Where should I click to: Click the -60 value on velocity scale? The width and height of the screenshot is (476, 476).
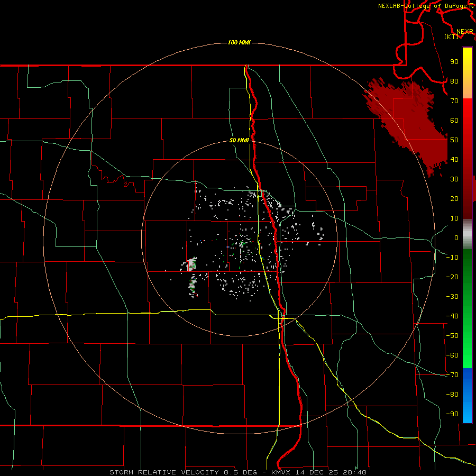click(452, 355)
